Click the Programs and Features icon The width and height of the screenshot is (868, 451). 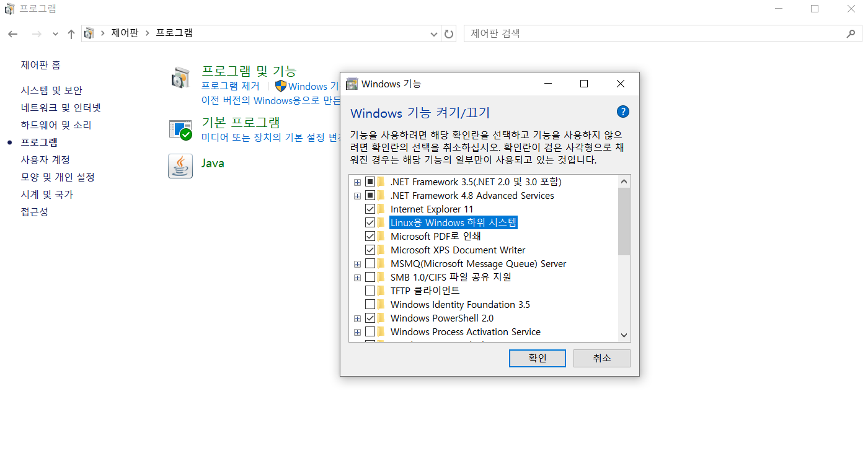tap(180, 77)
